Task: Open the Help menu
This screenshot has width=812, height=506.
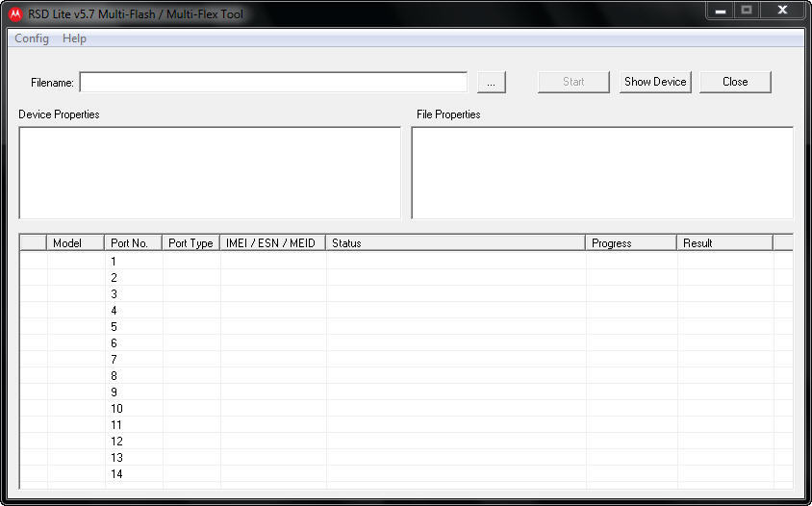Action: [74, 38]
